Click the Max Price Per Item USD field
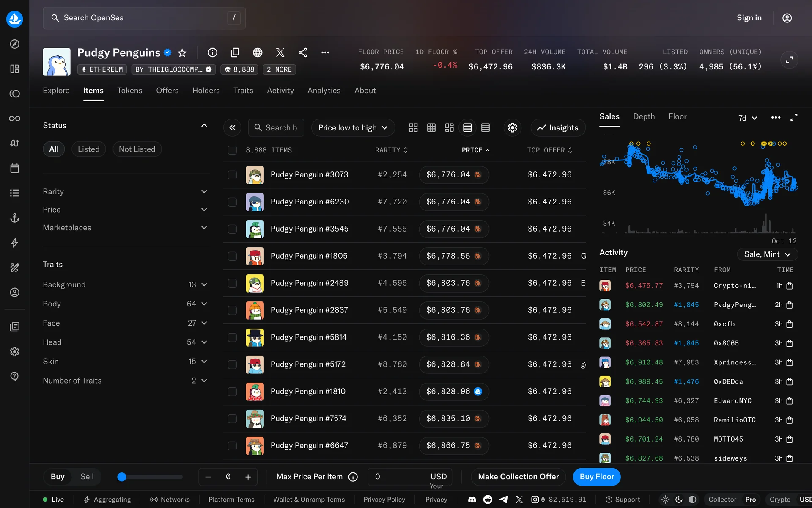This screenshot has width=812, height=508. (x=410, y=477)
